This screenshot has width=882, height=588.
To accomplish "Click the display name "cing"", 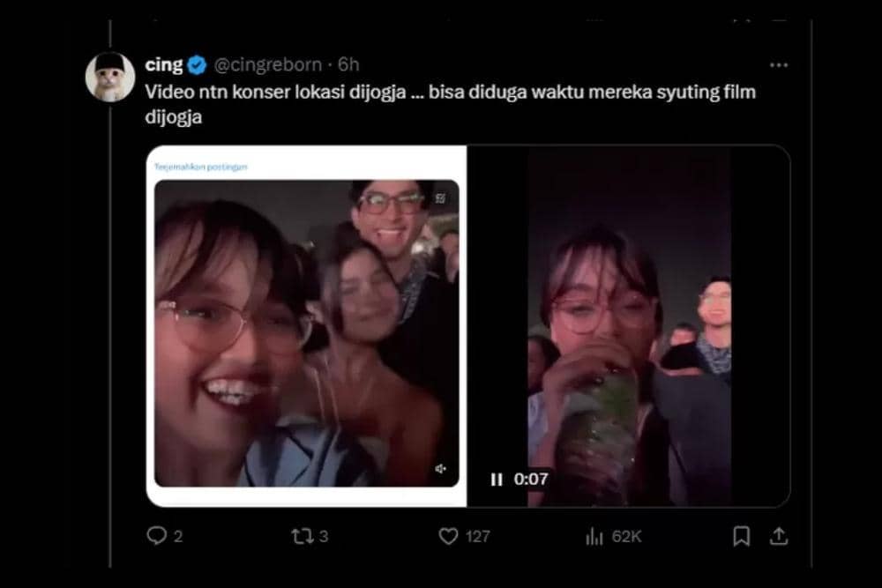I will pos(164,64).
